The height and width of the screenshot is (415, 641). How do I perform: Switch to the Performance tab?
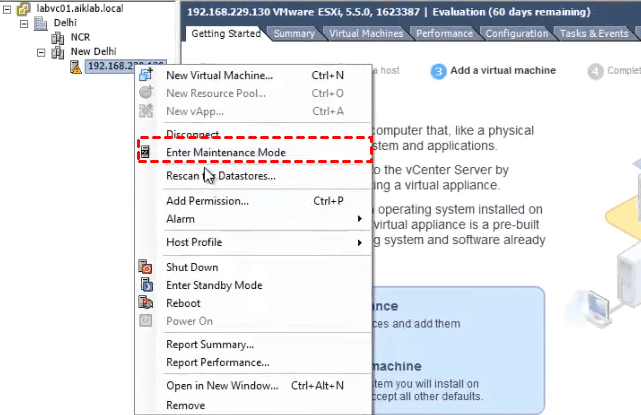pos(444,34)
